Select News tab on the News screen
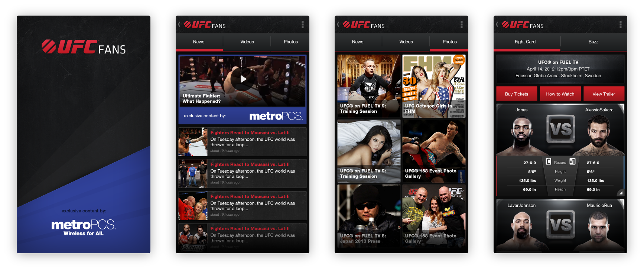The width and height of the screenshot is (644, 271). [x=199, y=42]
